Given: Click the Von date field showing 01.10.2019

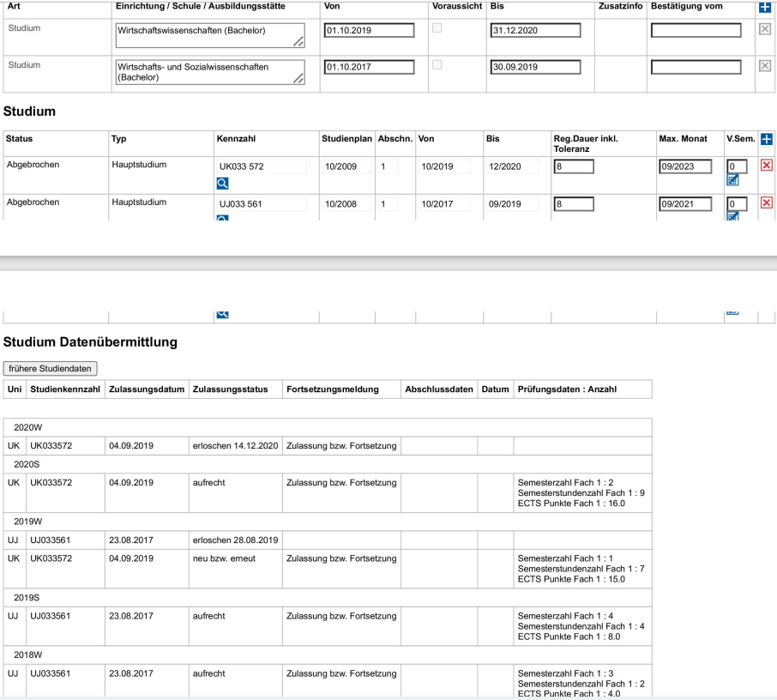Looking at the screenshot, I should tap(369, 30).
